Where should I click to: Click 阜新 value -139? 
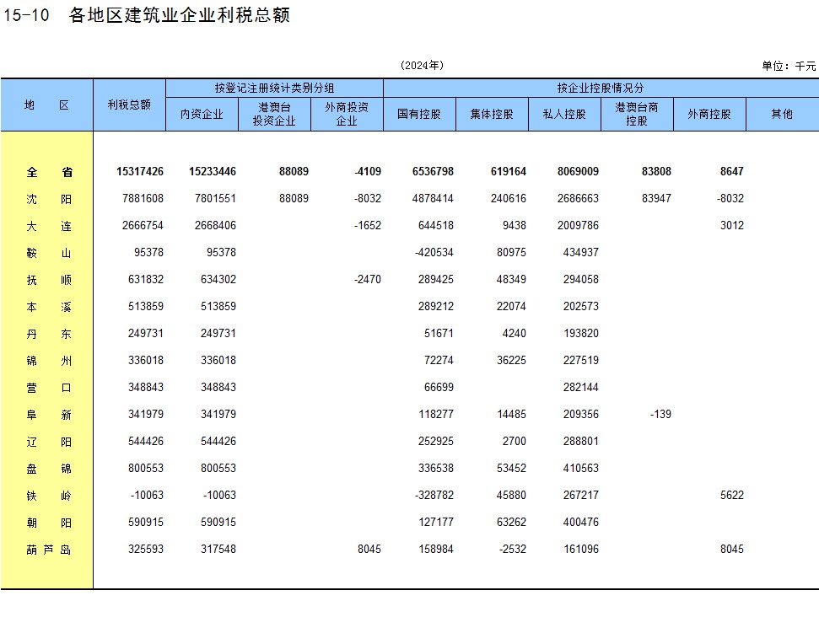(x=660, y=415)
